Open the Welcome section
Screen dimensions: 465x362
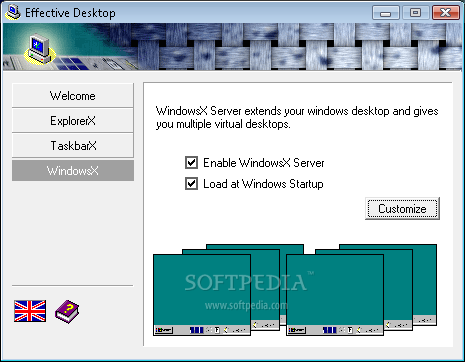(x=73, y=96)
